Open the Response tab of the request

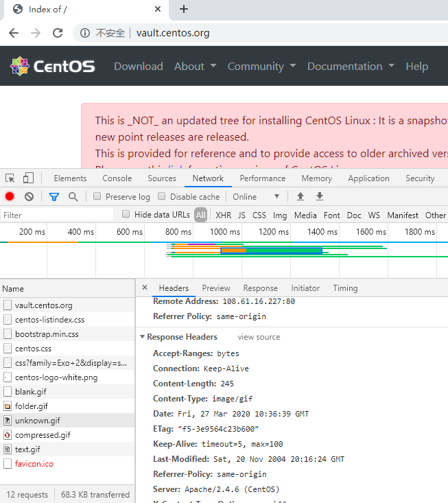(x=261, y=288)
